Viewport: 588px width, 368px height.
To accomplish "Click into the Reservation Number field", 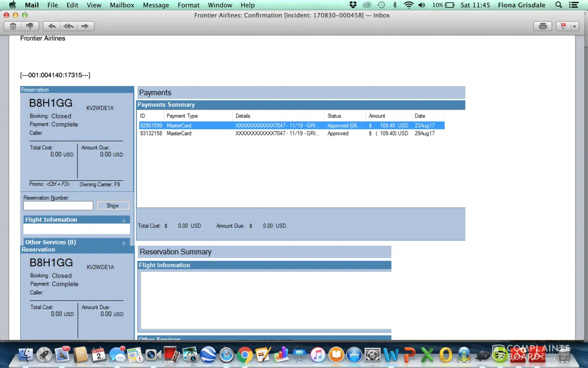I will click(x=58, y=205).
